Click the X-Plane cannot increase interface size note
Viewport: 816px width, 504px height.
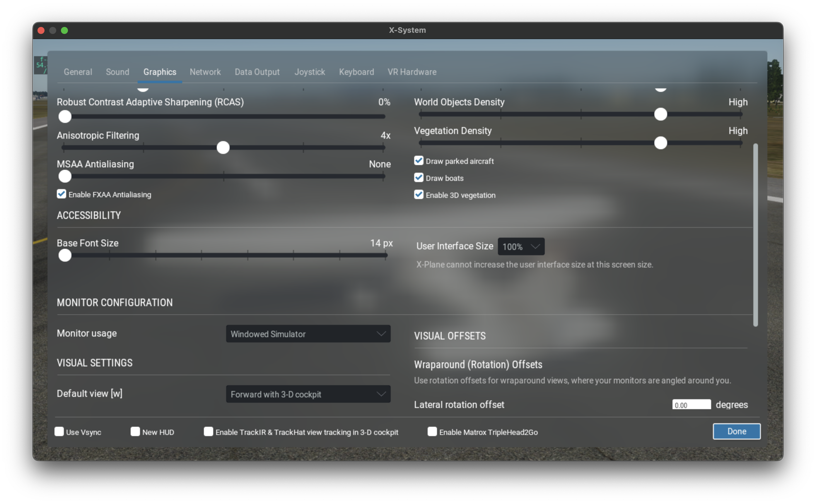point(534,265)
